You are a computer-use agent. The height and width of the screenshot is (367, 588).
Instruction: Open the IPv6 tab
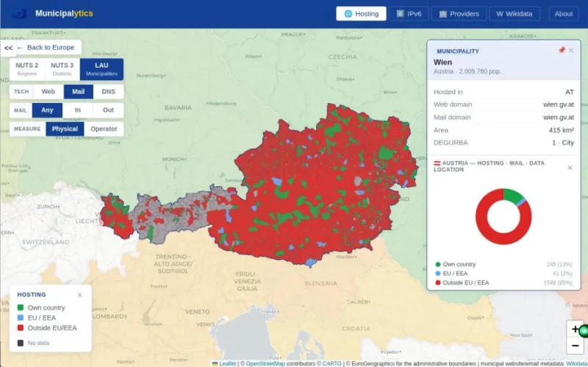click(x=409, y=13)
